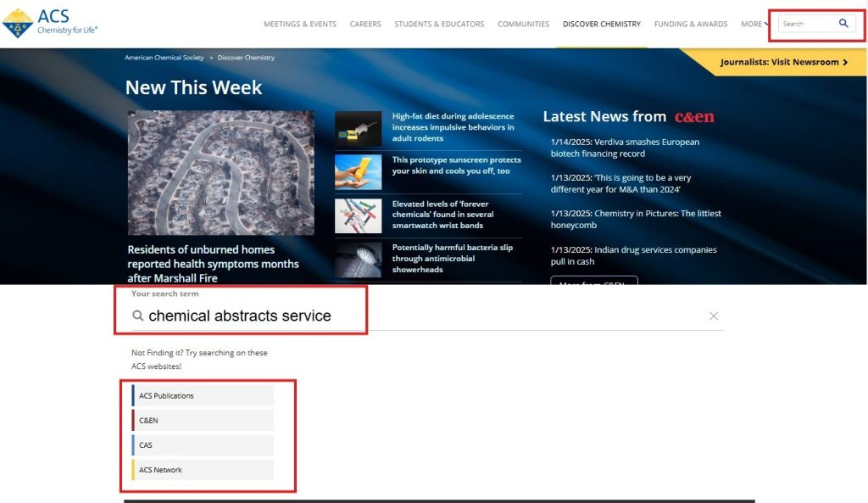Open the Communities menu
This screenshot has width=868, height=503.
pos(524,24)
